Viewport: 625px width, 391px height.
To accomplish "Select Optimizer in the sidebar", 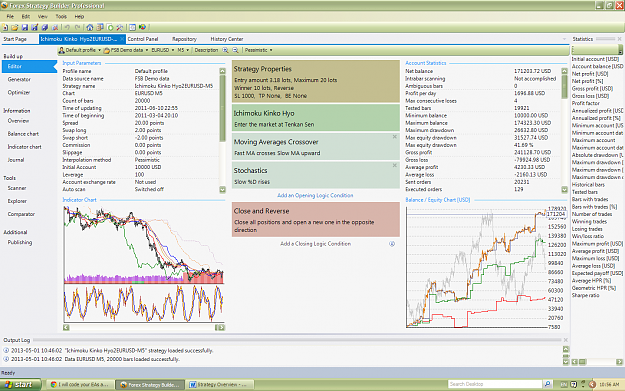I will (19, 92).
